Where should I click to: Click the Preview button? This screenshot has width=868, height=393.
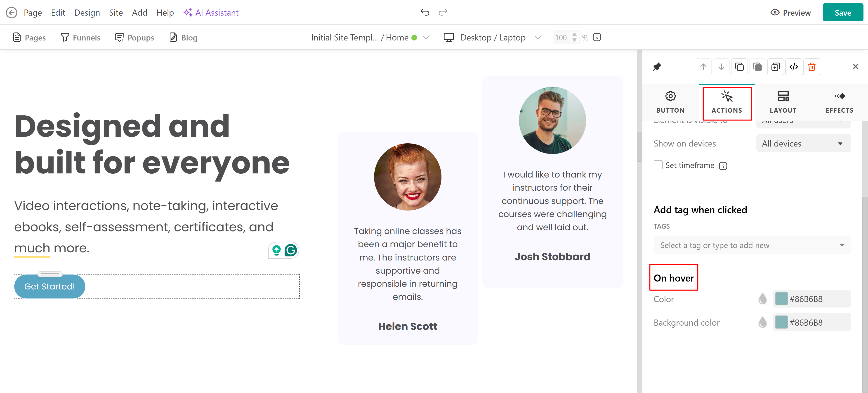[x=790, y=12]
